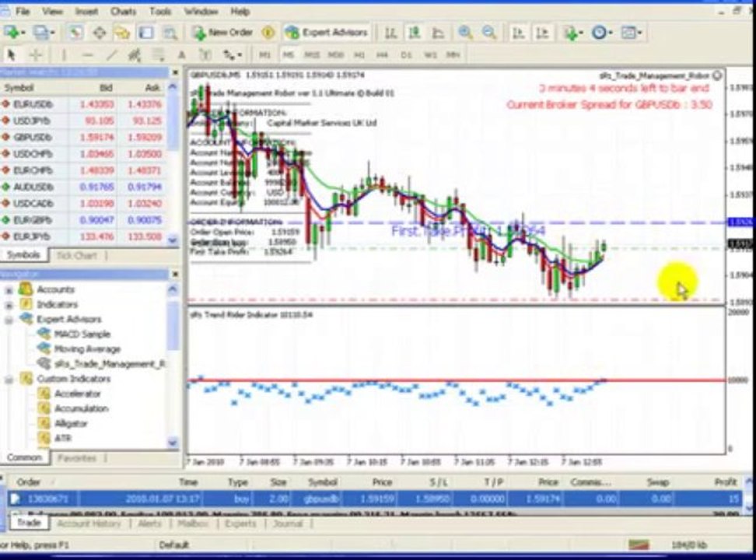Image resolution: width=756 pixels, height=560 pixels.
Task: Switch to the Tick Chart tab
Action: pos(77,256)
